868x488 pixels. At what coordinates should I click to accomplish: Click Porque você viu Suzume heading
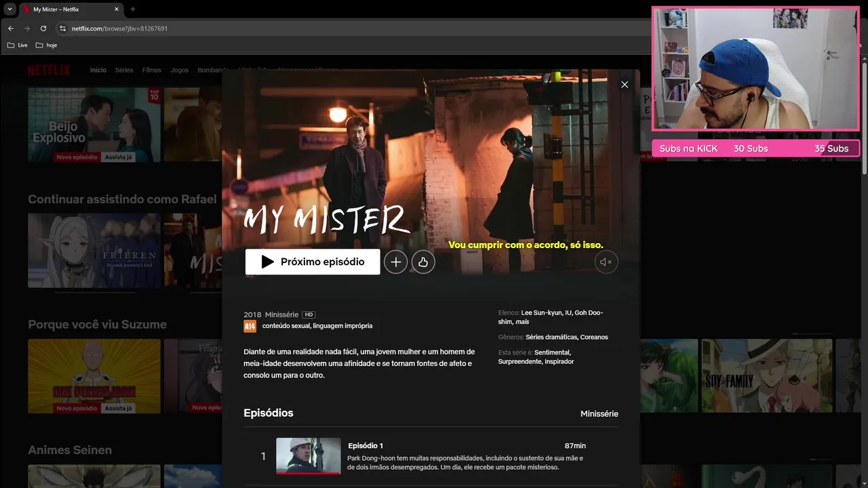pos(97,325)
